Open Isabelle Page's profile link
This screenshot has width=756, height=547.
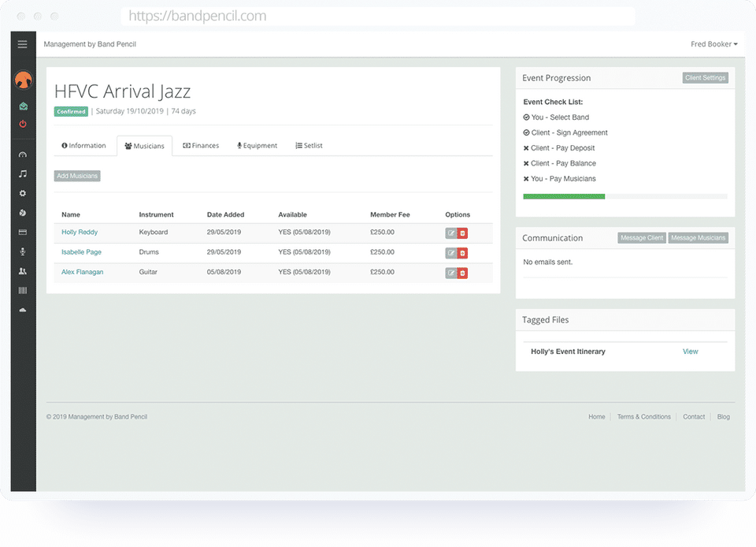(x=81, y=251)
